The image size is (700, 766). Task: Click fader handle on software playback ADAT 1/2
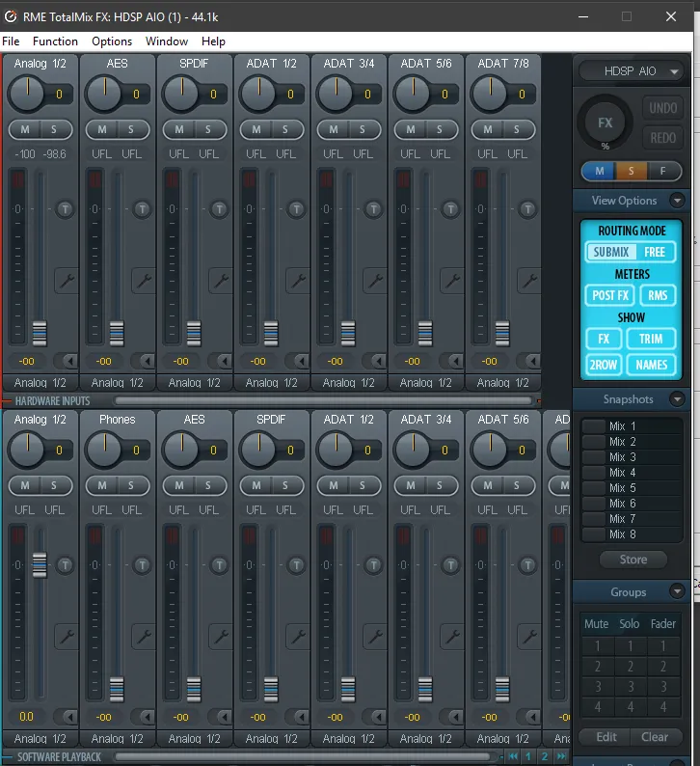pyautogui.click(x=348, y=689)
